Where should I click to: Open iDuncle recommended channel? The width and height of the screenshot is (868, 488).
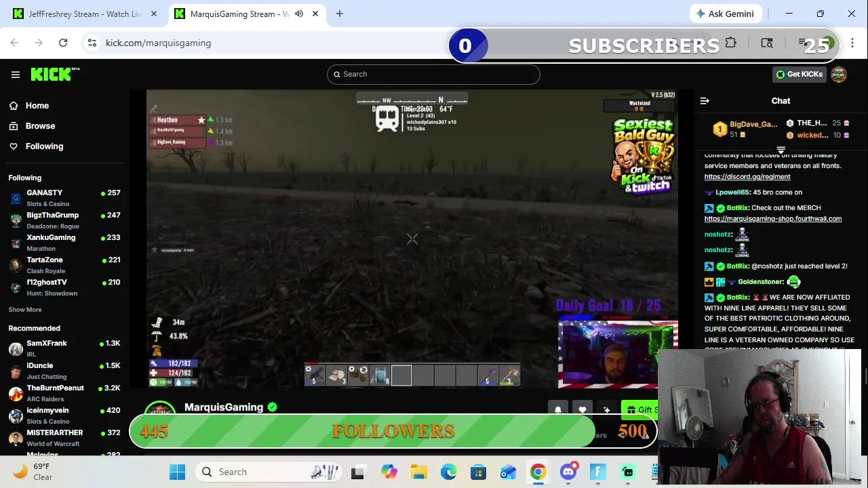point(65,371)
